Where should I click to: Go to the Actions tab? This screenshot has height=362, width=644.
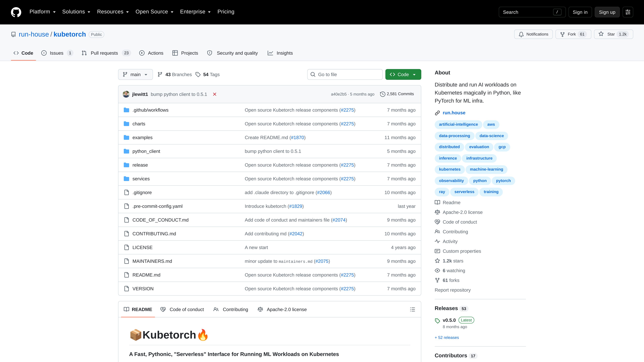tap(151, 53)
